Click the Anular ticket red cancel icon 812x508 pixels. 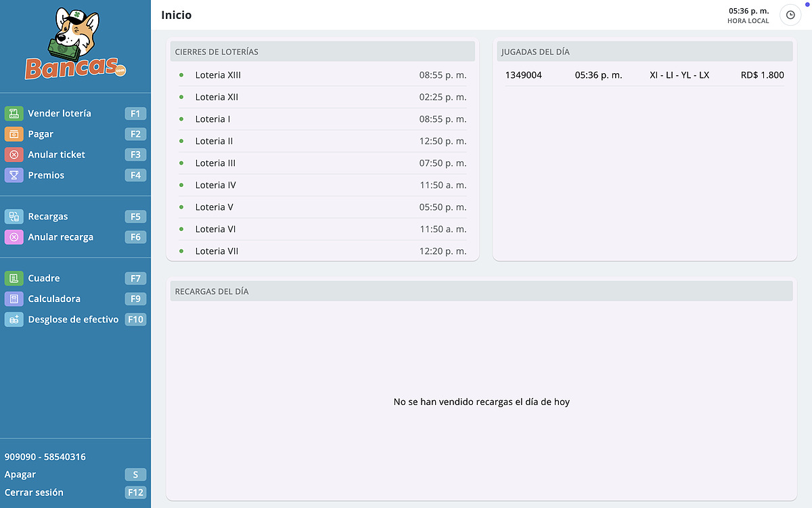[15, 154]
